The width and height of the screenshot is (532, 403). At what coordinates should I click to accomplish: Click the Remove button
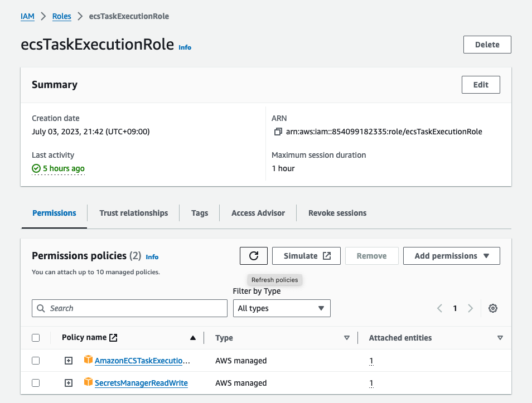tap(371, 256)
